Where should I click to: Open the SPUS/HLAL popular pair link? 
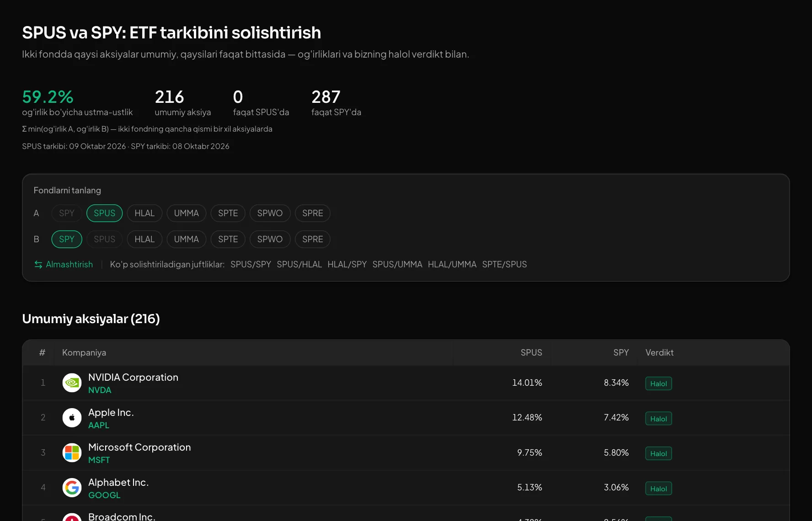click(299, 265)
